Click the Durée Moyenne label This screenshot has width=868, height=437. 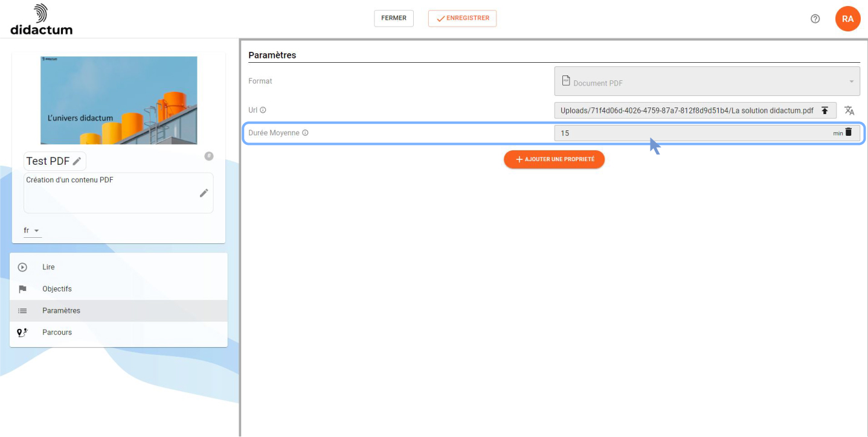pyautogui.click(x=274, y=133)
